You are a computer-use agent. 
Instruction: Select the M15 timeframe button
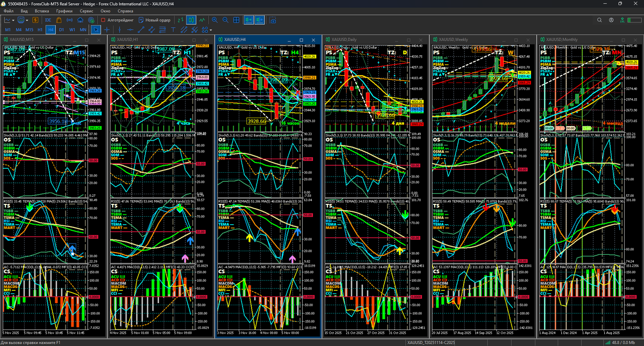click(x=30, y=30)
